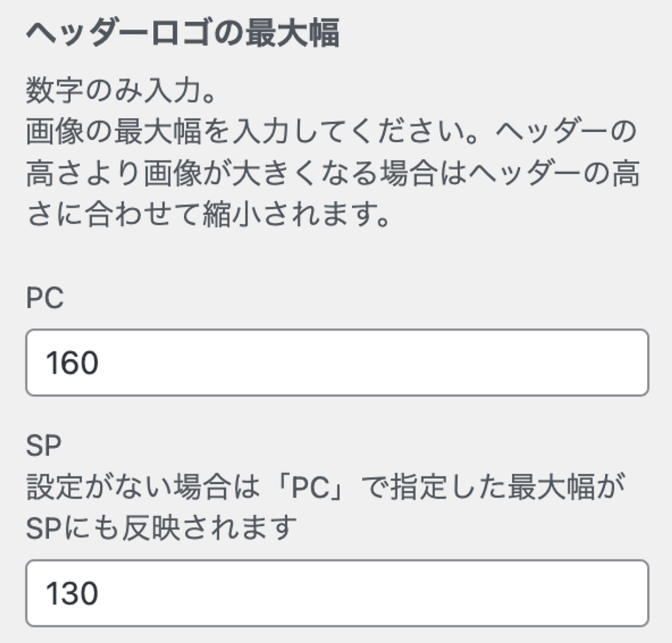Click the 設定がない場合は description line
The width and height of the screenshot is (672, 643).
[x=325, y=486]
